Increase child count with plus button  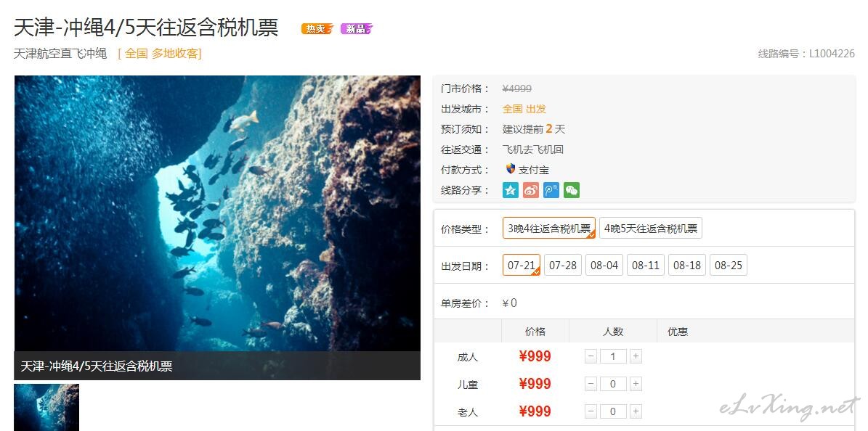[636, 384]
